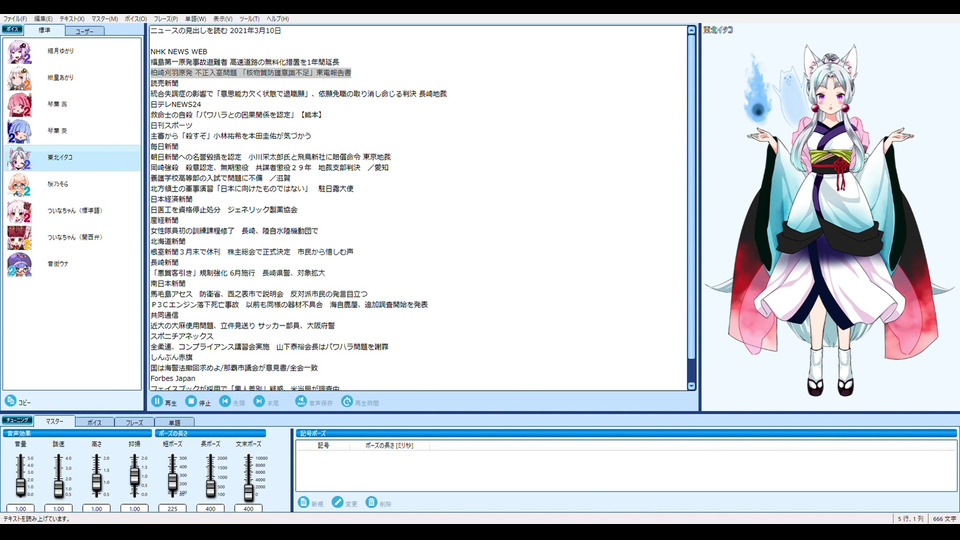Click the 話速 speed slider handle

[x=59, y=488]
